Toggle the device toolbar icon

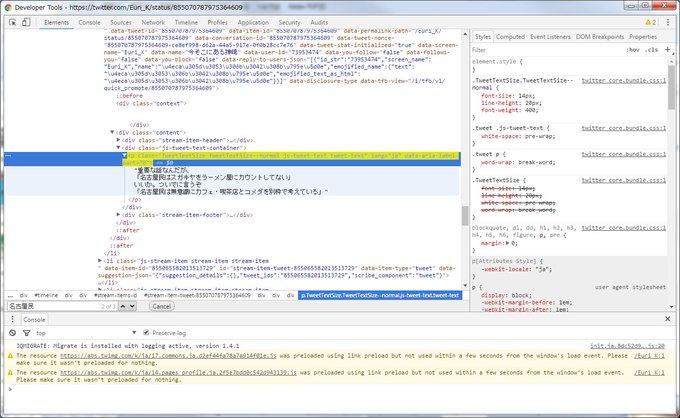pos(26,22)
